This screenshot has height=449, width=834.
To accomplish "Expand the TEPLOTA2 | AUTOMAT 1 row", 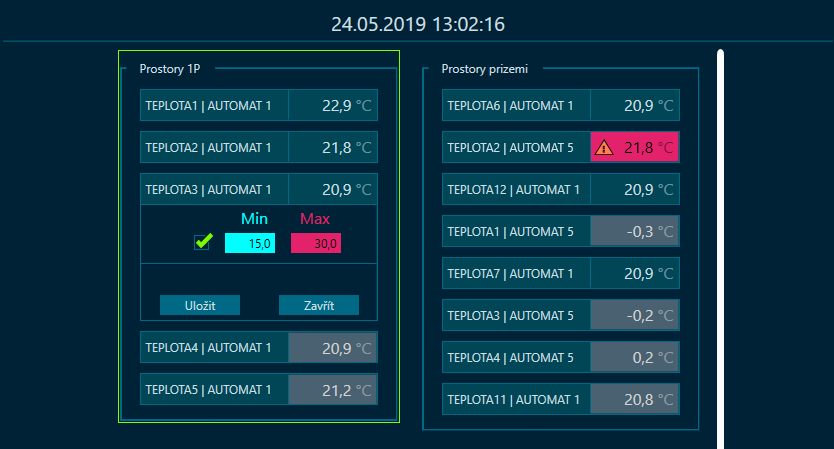I will 259,147.
